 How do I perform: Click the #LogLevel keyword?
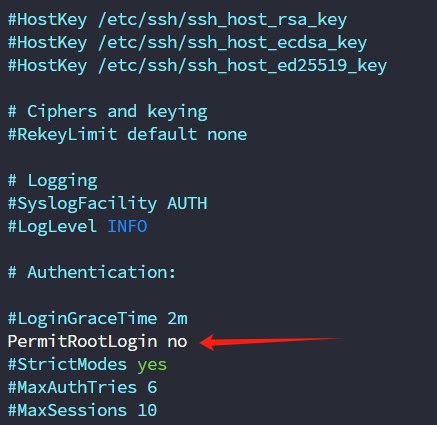(52, 227)
